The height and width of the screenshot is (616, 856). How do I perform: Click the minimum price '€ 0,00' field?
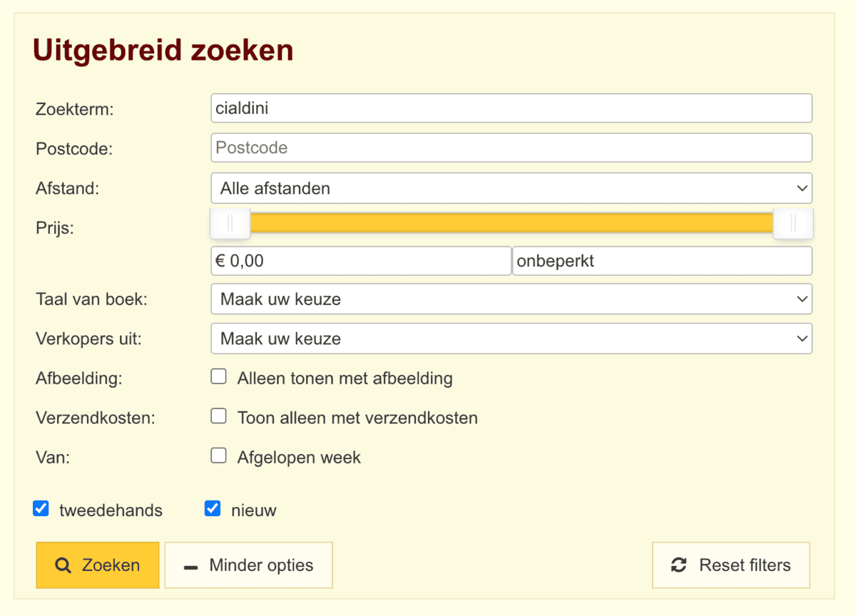(361, 261)
